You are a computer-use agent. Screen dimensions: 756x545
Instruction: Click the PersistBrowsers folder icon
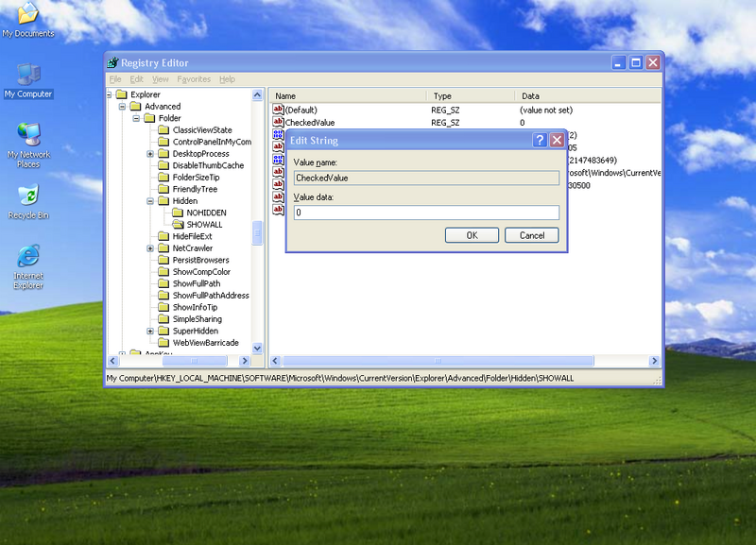pyautogui.click(x=163, y=260)
